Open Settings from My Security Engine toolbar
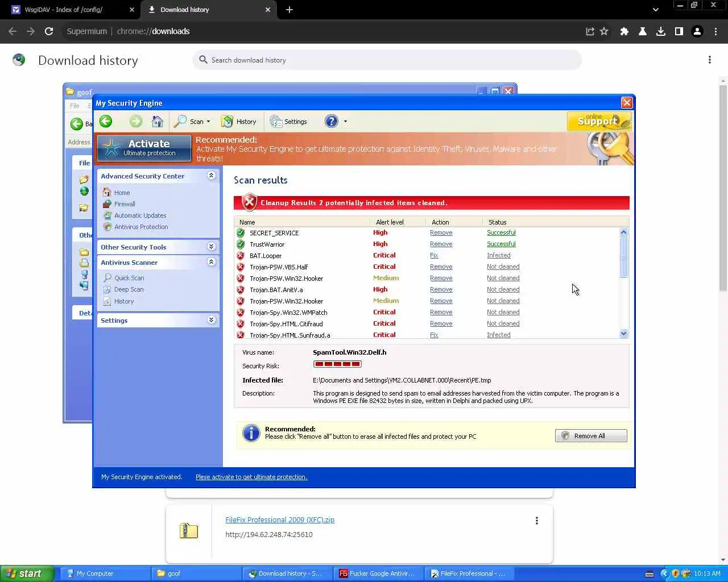 (288, 122)
